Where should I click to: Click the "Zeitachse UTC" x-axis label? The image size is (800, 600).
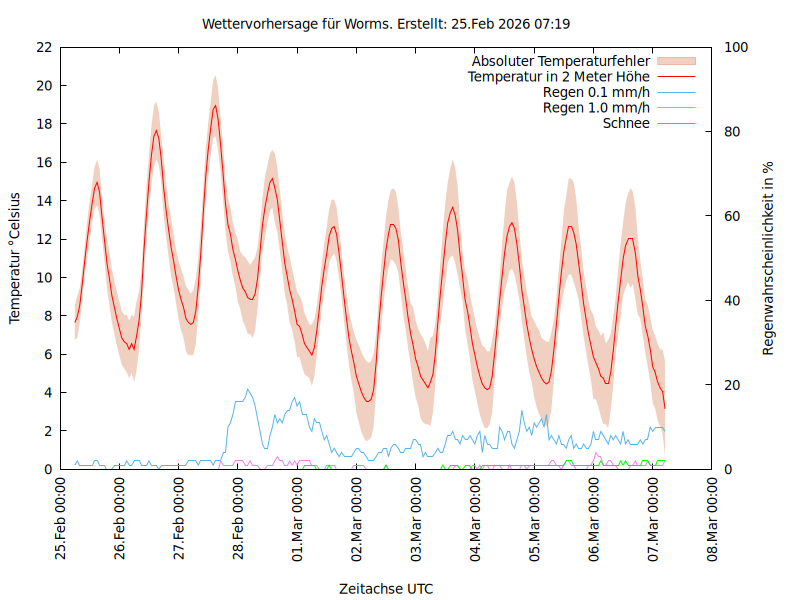point(386,588)
